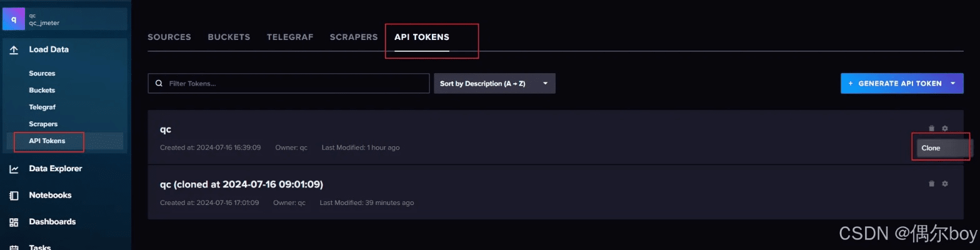Click the qc organization avatar icon
The image size is (980, 250).
pos(14,19)
